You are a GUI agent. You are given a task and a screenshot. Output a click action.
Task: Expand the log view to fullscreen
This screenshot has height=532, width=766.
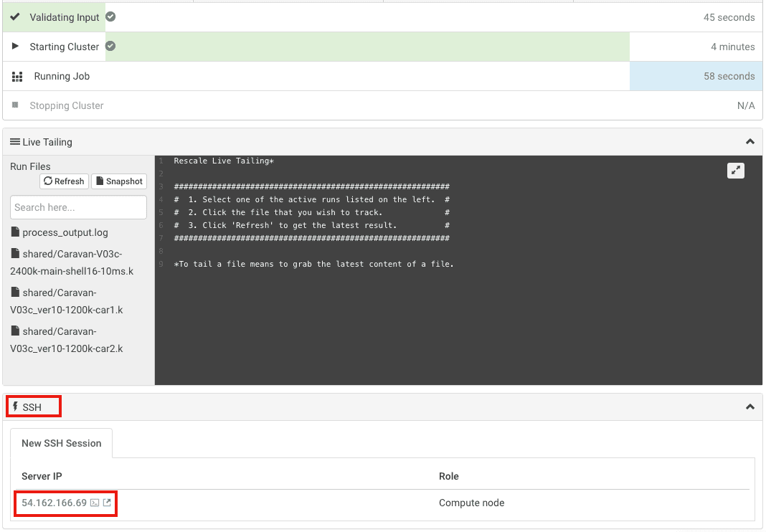tap(735, 171)
